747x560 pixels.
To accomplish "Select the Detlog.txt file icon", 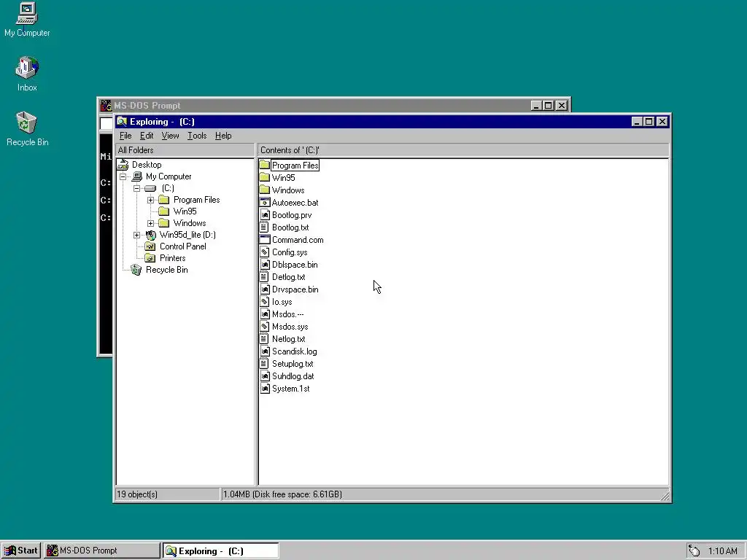I will pyautogui.click(x=264, y=276).
